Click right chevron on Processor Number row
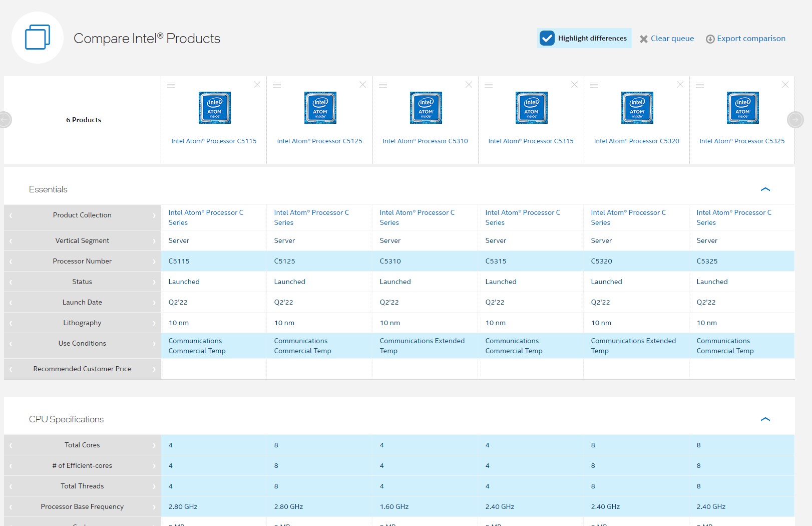The height and width of the screenshot is (526, 812). (x=154, y=261)
